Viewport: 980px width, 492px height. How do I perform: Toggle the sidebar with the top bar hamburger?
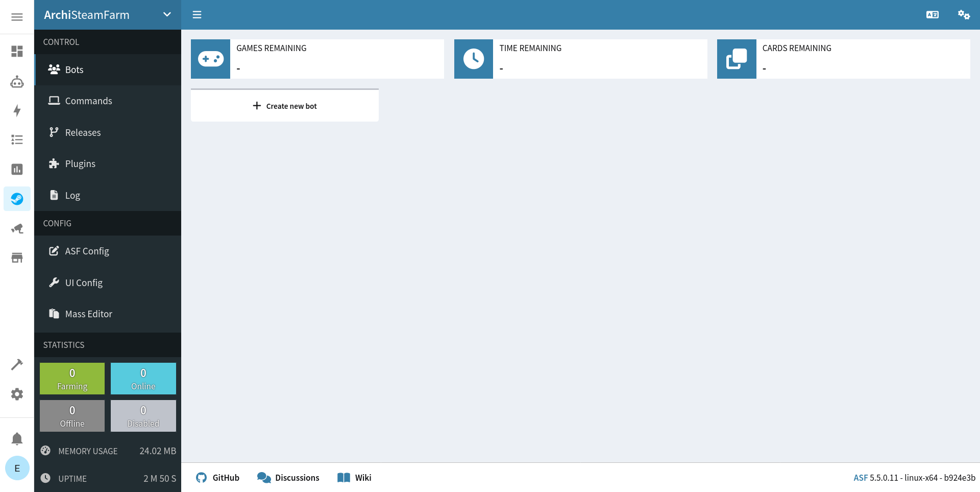point(197,15)
